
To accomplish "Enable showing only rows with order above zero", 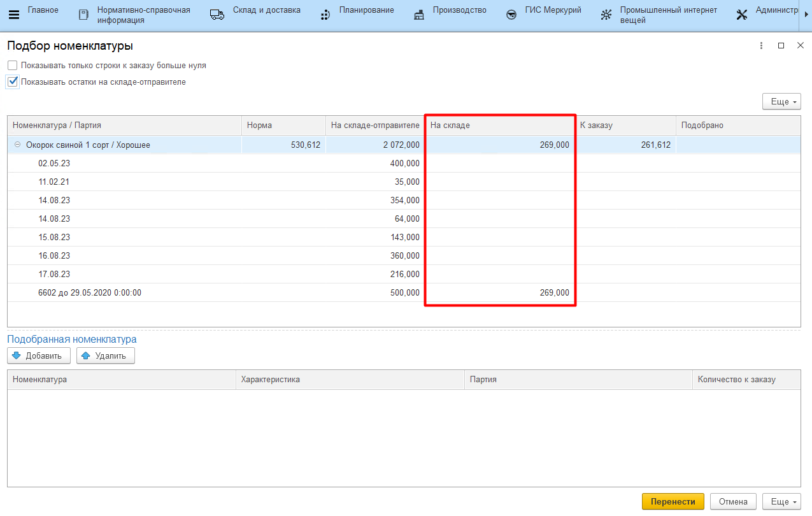I will coord(13,66).
